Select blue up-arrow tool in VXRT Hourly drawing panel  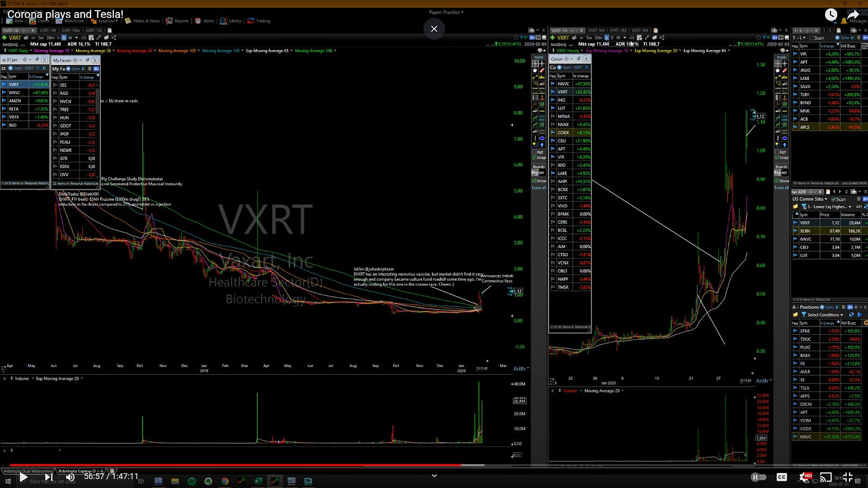pos(785,145)
